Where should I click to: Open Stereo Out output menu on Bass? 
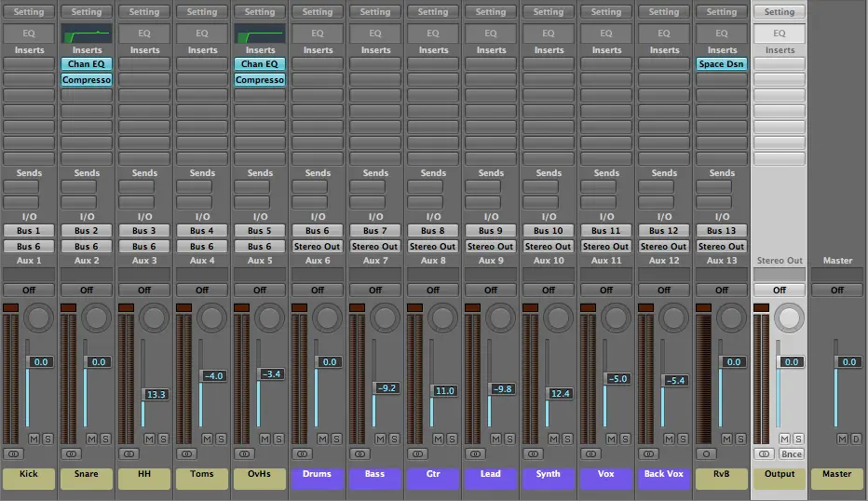(x=375, y=247)
